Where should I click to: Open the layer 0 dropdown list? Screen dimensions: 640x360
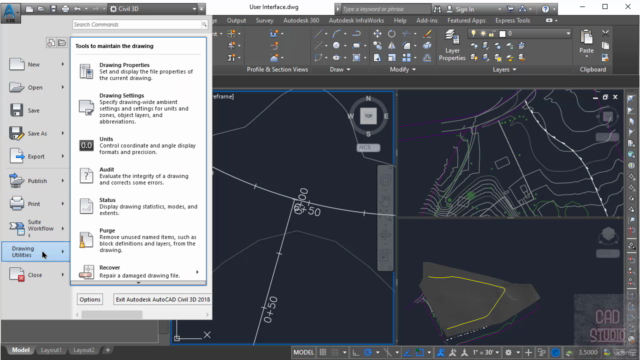[568, 33]
